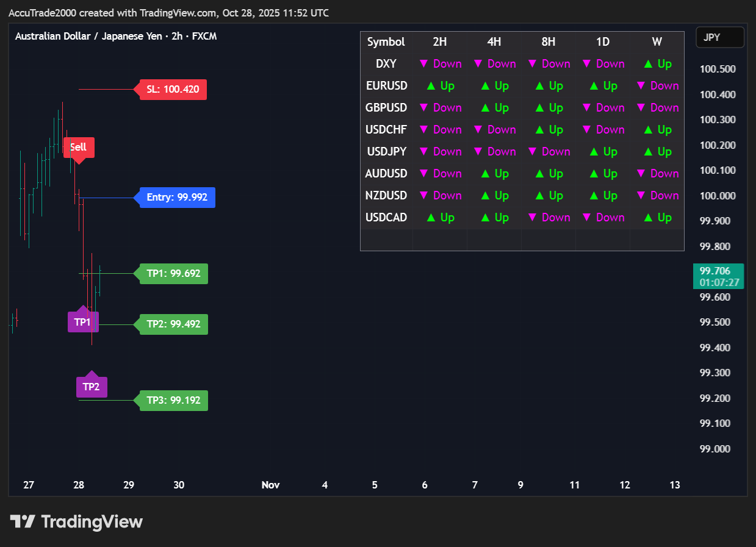Select the red SL: 100.420 label
The width and height of the screenshot is (756, 547).
click(x=173, y=90)
